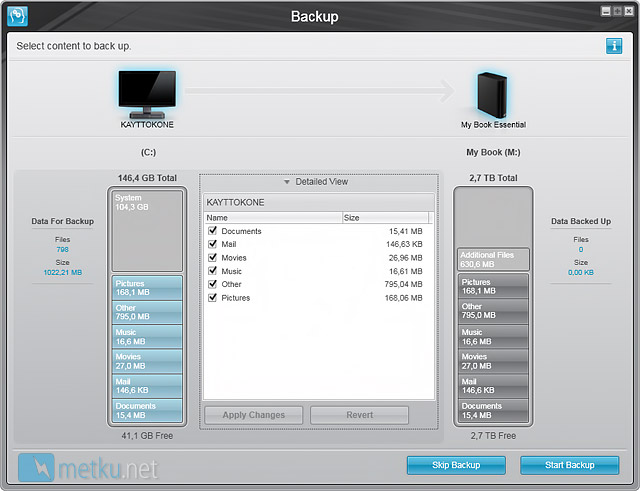The width and height of the screenshot is (640, 491).
Task: Close the Backup window
Action: (629, 11)
